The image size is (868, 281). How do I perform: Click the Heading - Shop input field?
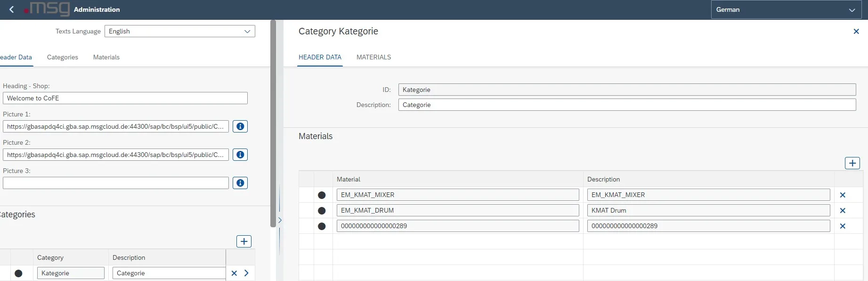pyautogui.click(x=125, y=98)
